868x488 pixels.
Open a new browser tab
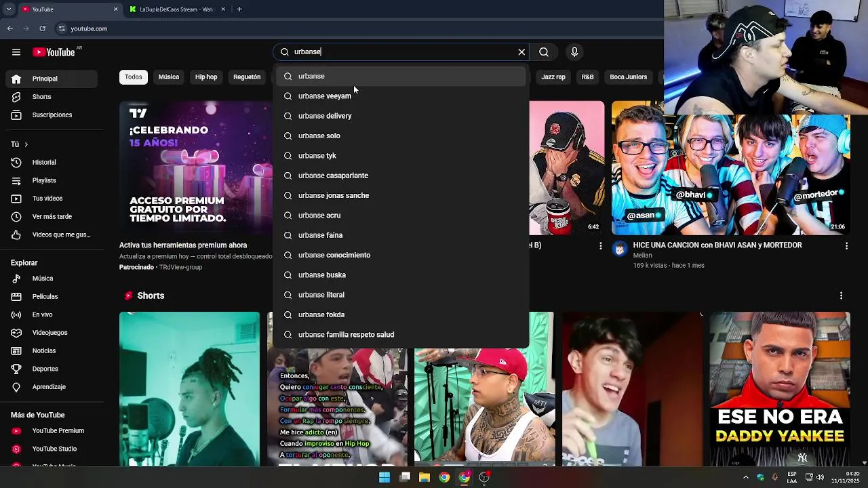pyautogui.click(x=239, y=9)
